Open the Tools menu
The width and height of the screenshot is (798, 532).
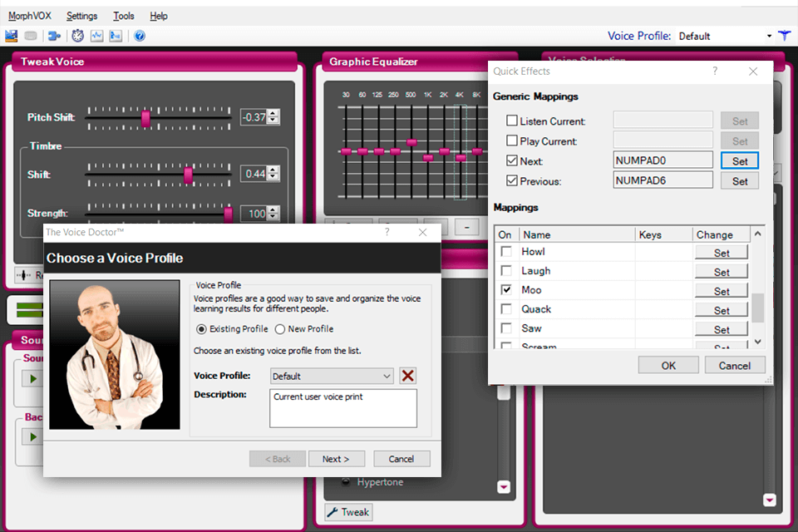pyautogui.click(x=123, y=15)
